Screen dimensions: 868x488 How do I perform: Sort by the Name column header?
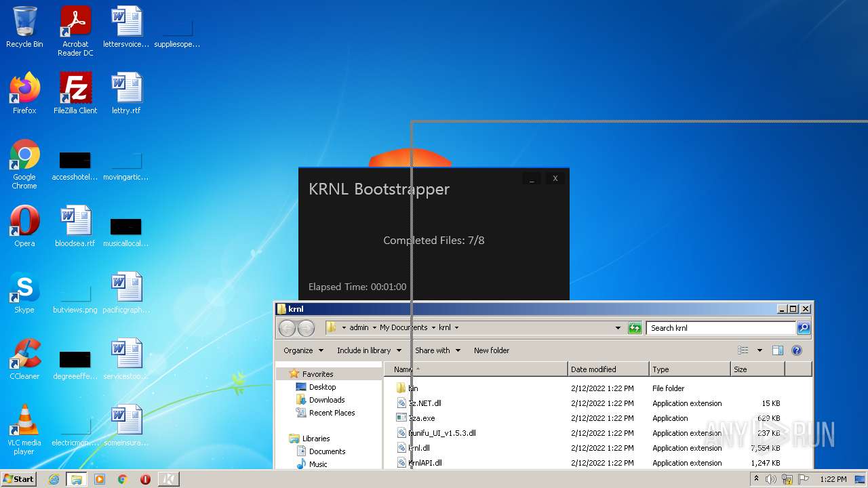(x=476, y=369)
